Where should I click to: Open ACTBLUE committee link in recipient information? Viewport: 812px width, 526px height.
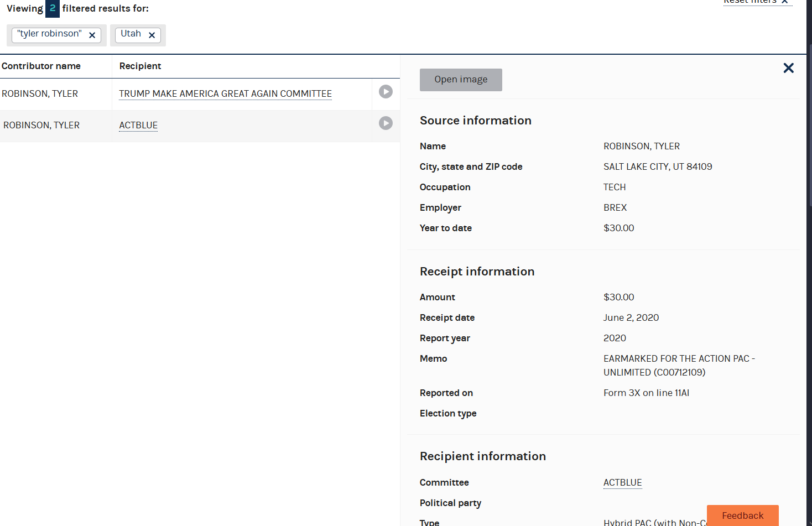click(x=622, y=483)
